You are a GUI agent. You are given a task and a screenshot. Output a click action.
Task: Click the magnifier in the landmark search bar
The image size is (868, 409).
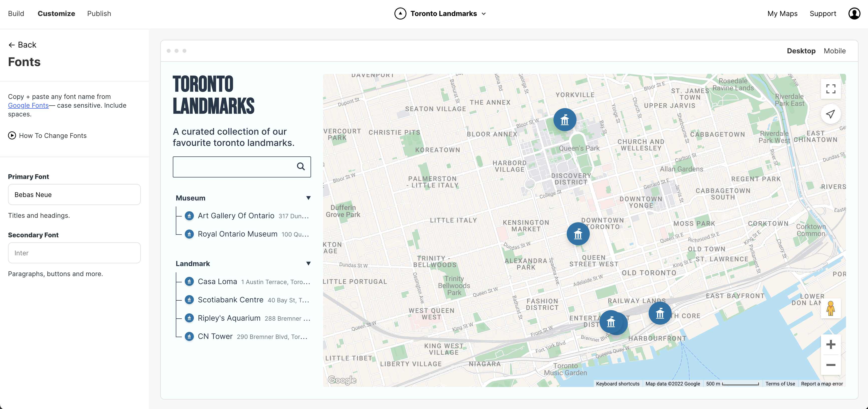[x=301, y=167]
